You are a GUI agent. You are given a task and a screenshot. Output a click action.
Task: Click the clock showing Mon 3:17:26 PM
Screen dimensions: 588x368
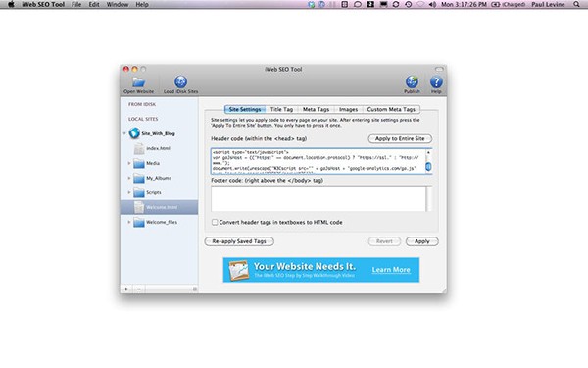pos(464,4)
